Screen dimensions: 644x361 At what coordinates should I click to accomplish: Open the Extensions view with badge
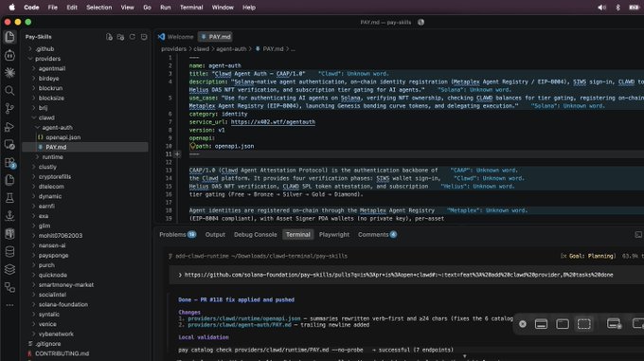tap(9, 163)
